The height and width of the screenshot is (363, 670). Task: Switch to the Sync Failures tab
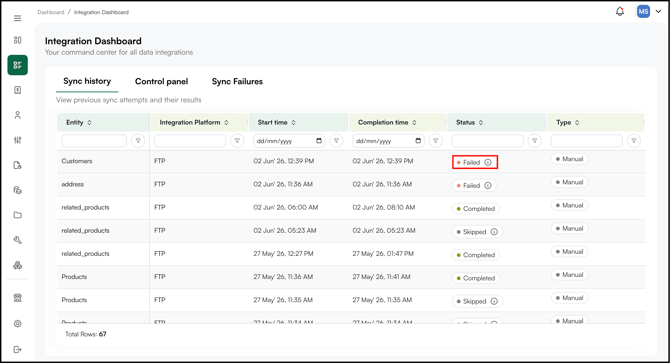[237, 82]
